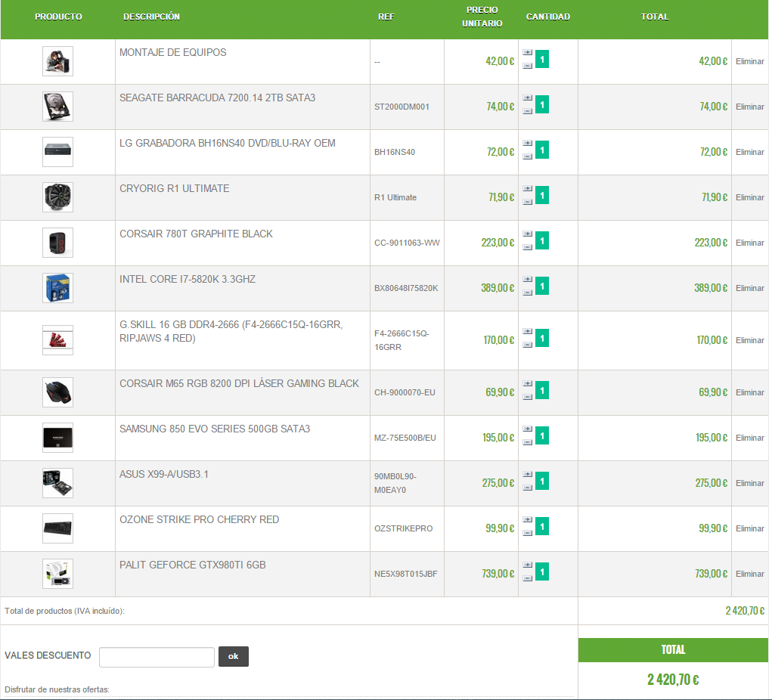772x700 pixels.
Task: Open Palit GeForce graphics card thumbnail
Action: point(57,573)
